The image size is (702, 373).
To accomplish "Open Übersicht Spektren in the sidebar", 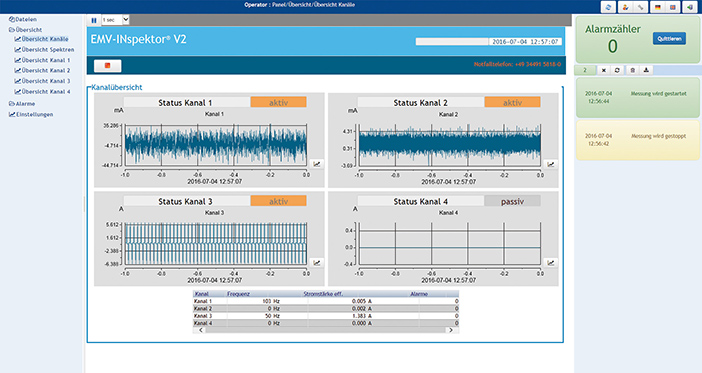I will [44, 50].
